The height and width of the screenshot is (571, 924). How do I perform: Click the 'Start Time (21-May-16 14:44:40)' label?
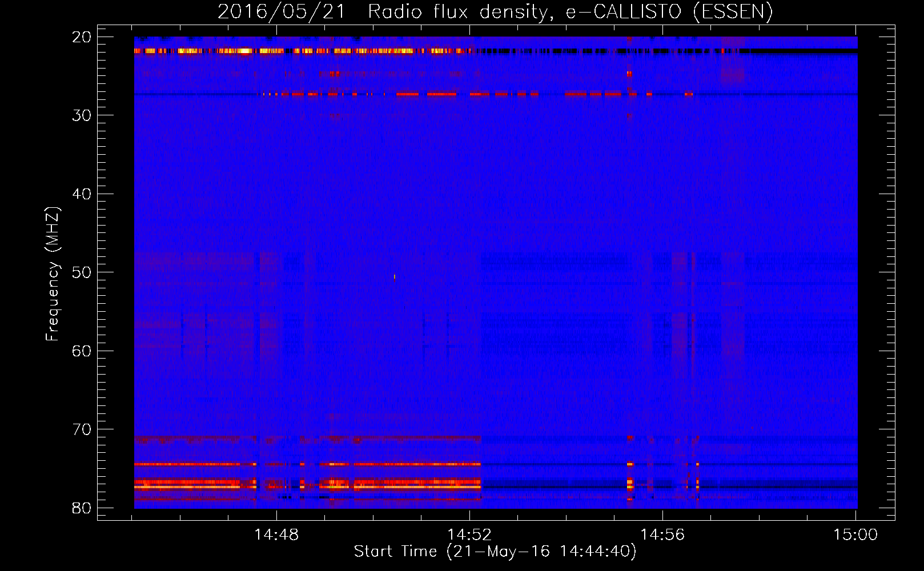coord(495,552)
